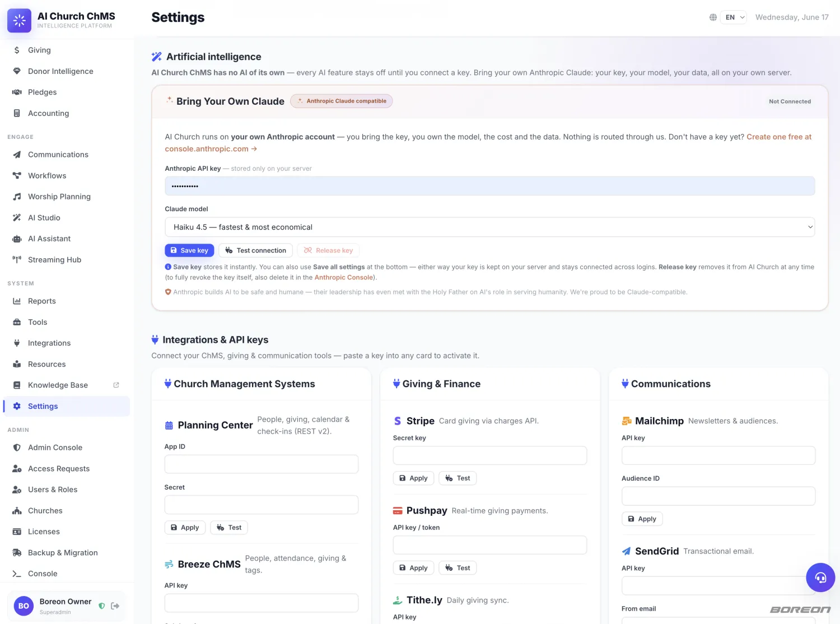The height and width of the screenshot is (624, 840).
Task: Click the Donor Intelligence gem icon
Action: (x=17, y=71)
